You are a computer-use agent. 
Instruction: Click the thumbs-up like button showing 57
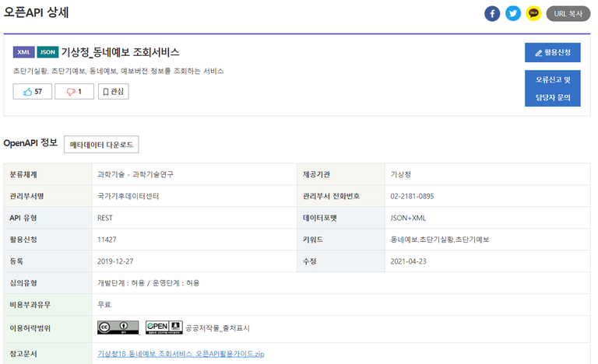33,92
